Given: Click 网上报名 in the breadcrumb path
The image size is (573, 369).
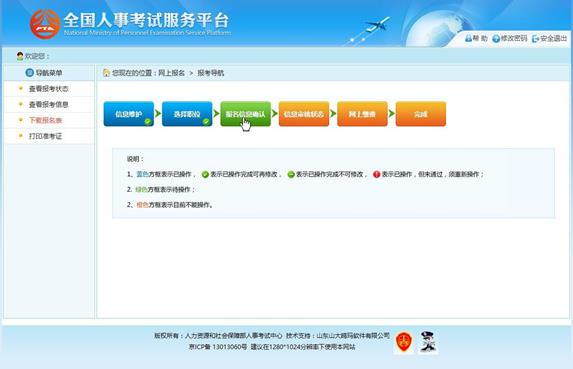Looking at the screenshot, I should (x=171, y=73).
